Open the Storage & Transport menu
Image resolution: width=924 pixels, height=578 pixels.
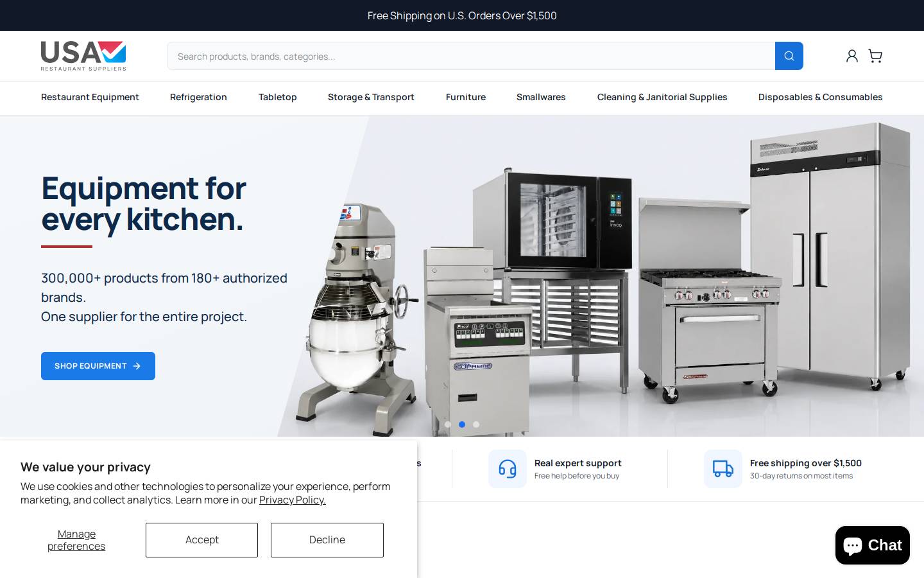click(x=371, y=97)
